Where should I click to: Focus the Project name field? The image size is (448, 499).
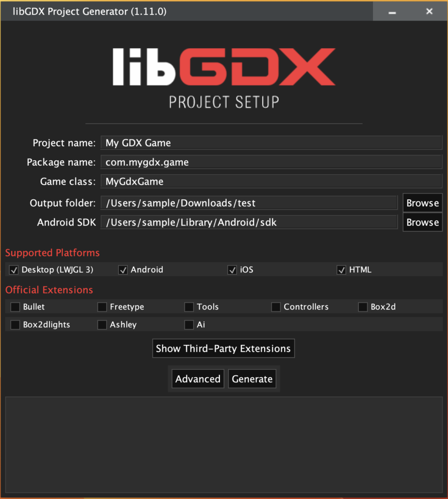(271, 143)
